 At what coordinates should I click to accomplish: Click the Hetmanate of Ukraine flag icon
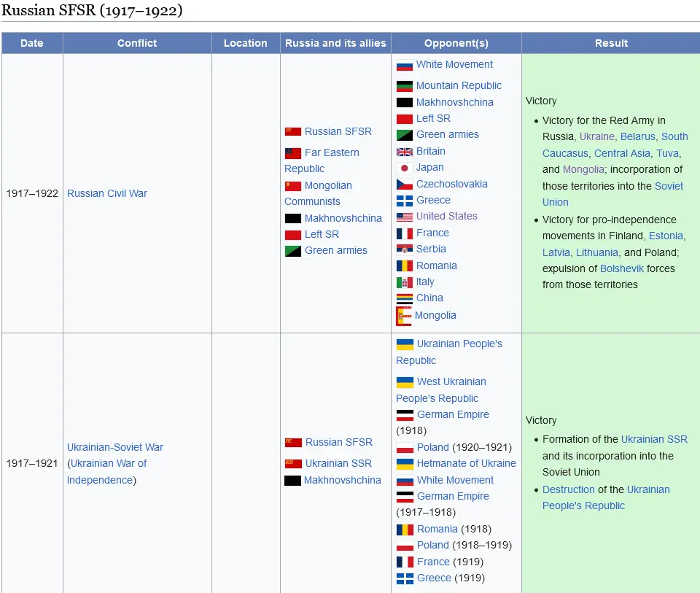coord(405,464)
